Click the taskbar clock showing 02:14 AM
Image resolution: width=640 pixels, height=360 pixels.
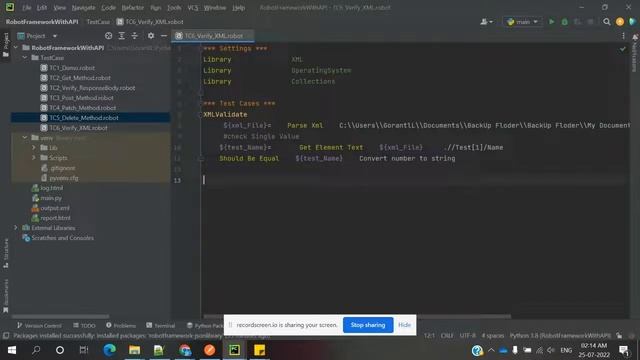pyautogui.click(x=593, y=350)
